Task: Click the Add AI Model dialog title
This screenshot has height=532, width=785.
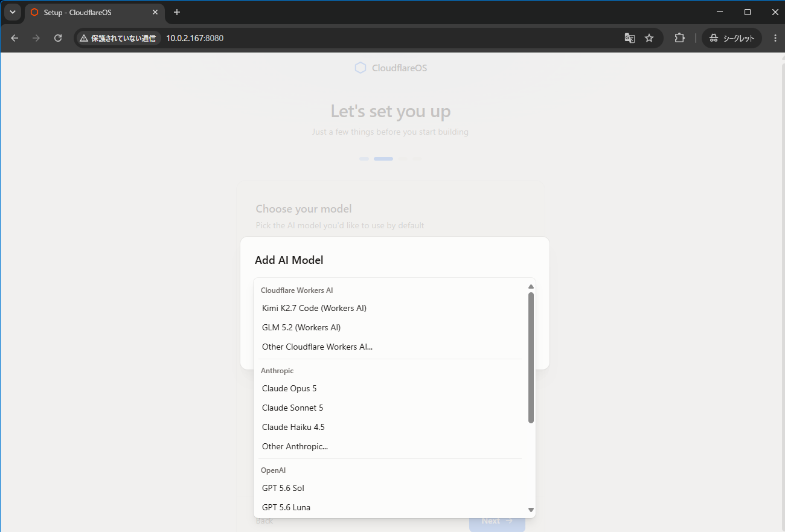Action: (289, 260)
